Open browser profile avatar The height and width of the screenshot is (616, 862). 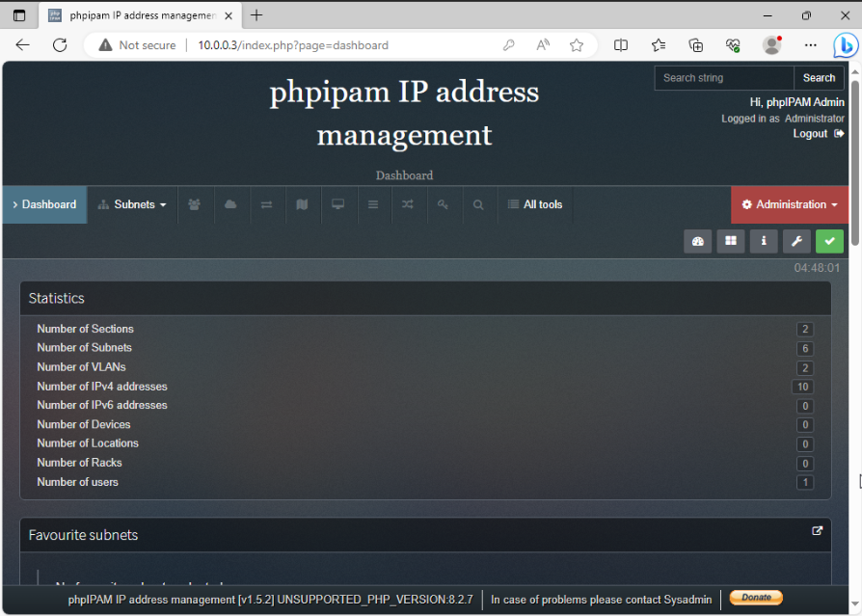(x=771, y=45)
